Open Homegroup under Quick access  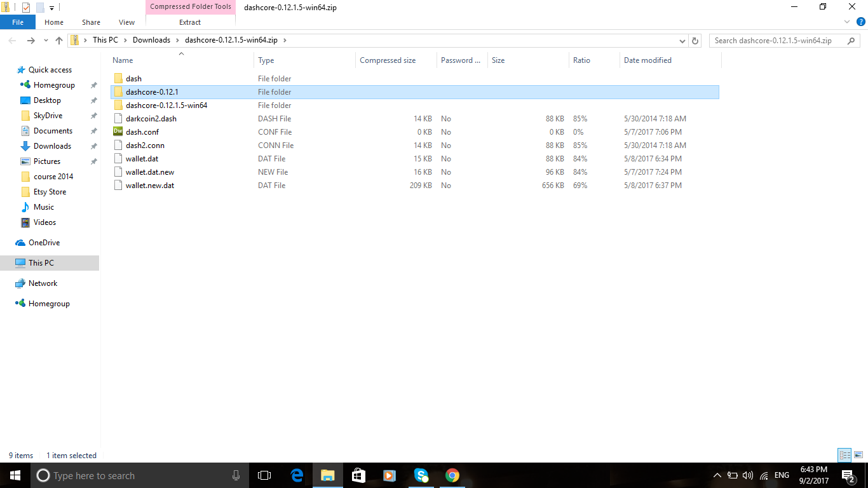pyautogui.click(x=54, y=85)
